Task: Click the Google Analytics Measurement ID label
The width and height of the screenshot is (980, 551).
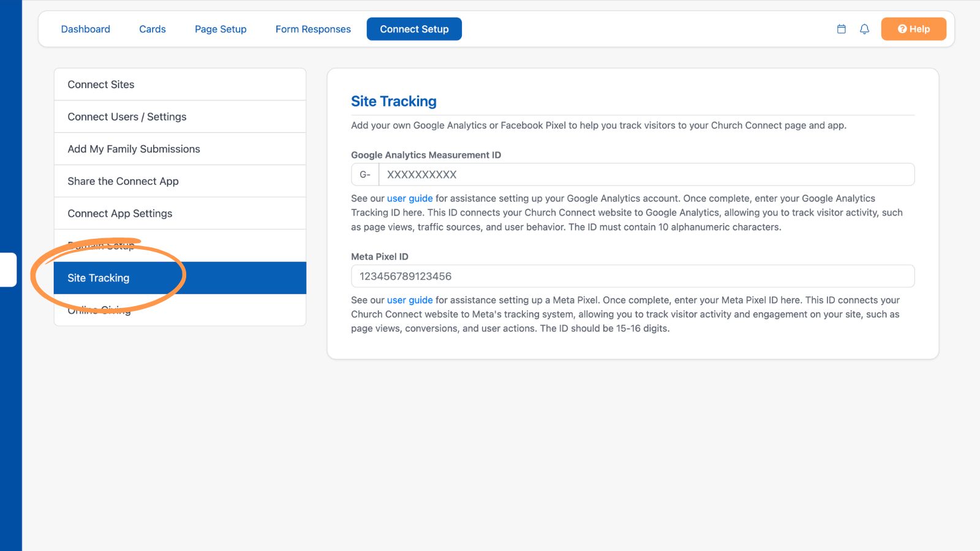Action: [426, 155]
